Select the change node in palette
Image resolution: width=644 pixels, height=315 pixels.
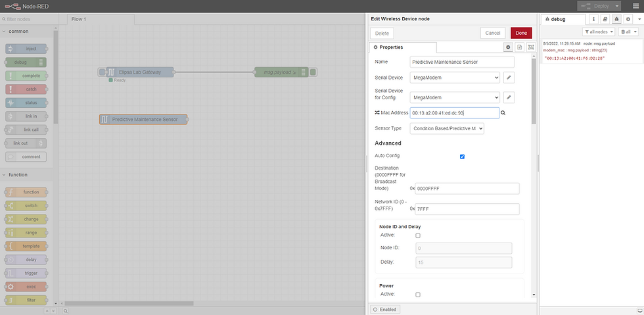tap(26, 219)
